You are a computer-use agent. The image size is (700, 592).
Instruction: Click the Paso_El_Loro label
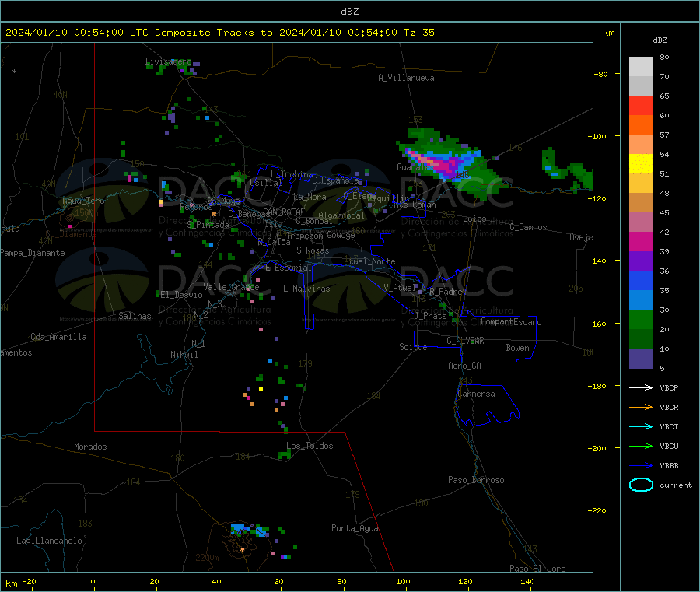point(537,569)
